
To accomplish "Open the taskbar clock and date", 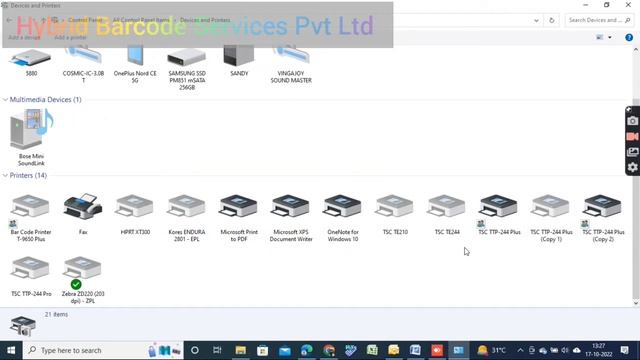I will click(599, 350).
